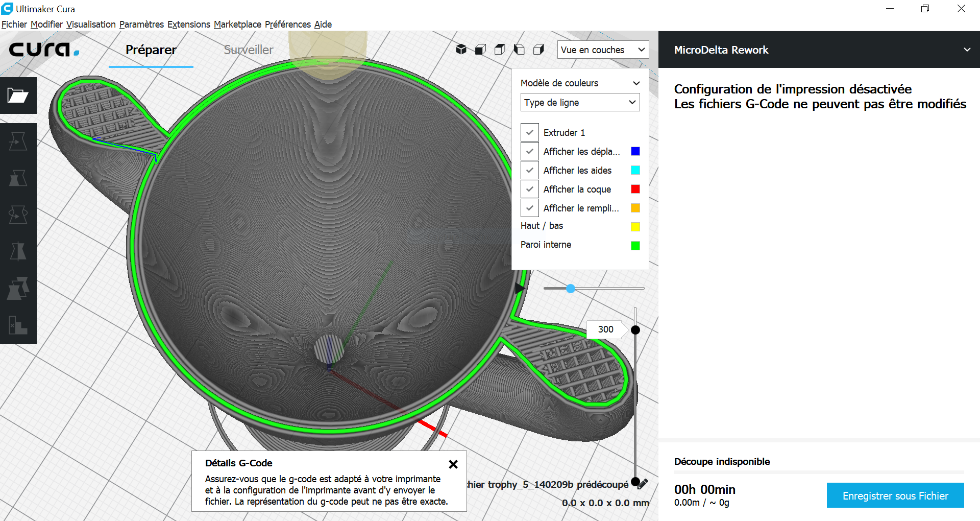Screen dimensions: 980x521
Task: Click the 0.0 x 0.0 x 0.0 mm dimensions
Action: click(606, 503)
